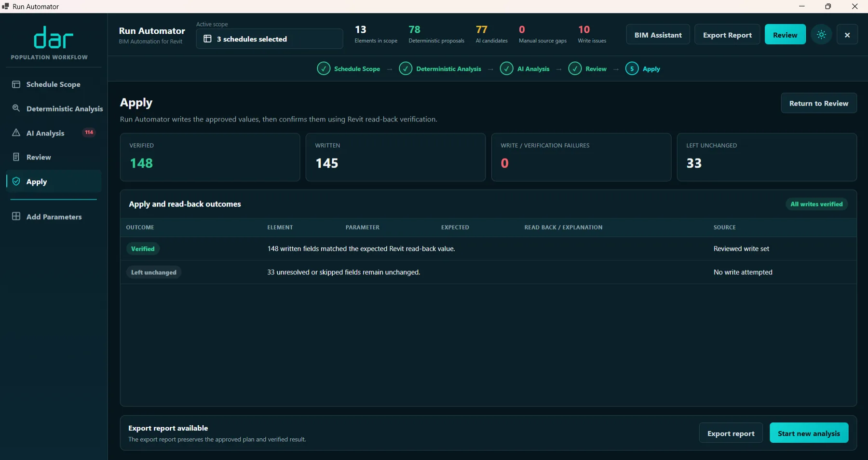Click the Apply shield icon in sidebar
Viewport: 868px width, 460px height.
coord(16,181)
